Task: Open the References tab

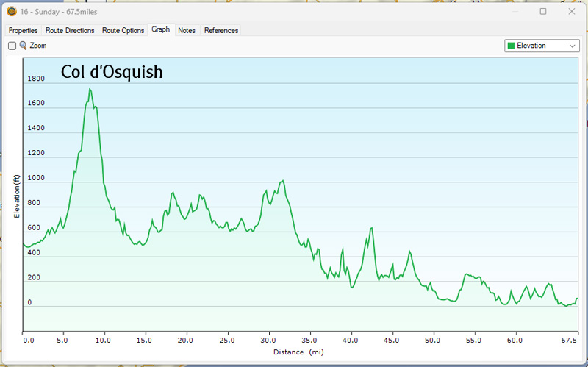Action: point(221,30)
